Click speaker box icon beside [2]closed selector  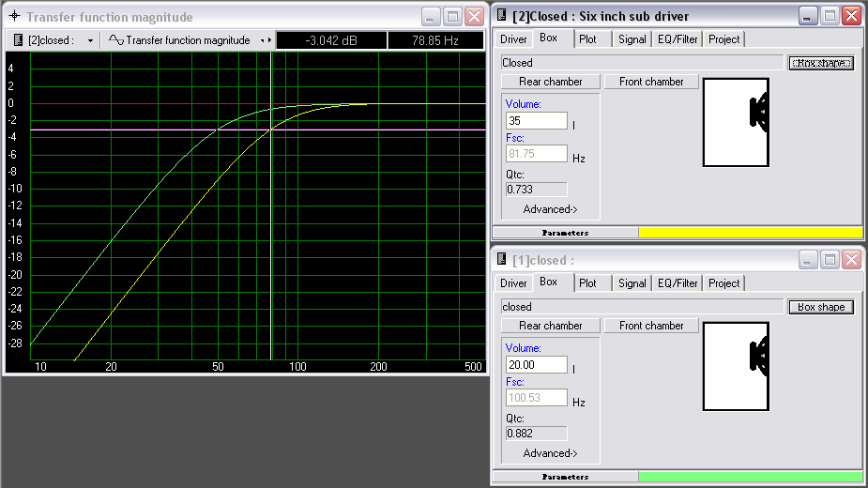pyautogui.click(x=18, y=39)
